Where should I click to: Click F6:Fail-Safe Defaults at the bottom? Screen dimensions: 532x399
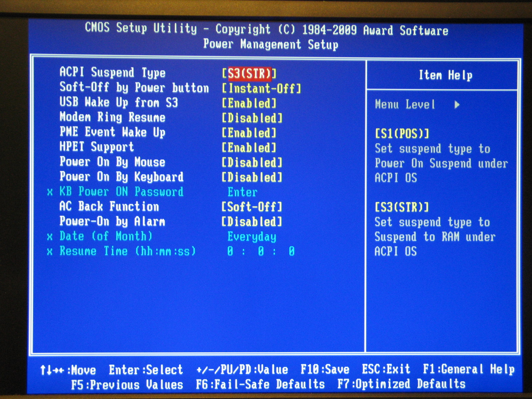click(x=260, y=384)
